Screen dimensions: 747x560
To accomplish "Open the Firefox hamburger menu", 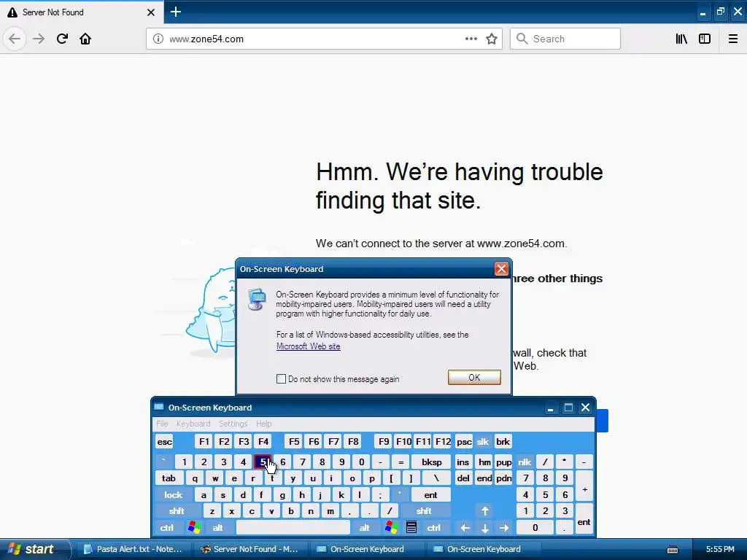I will tap(732, 39).
